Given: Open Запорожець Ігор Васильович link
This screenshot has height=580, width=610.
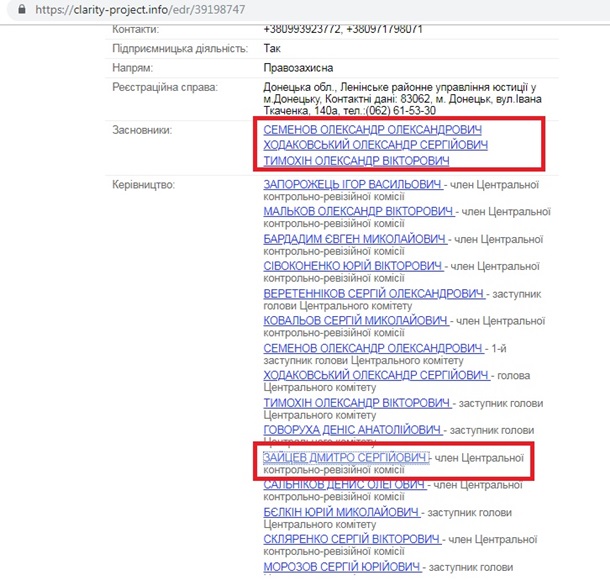Looking at the screenshot, I should pyautogui.click(x=353, y=185).
